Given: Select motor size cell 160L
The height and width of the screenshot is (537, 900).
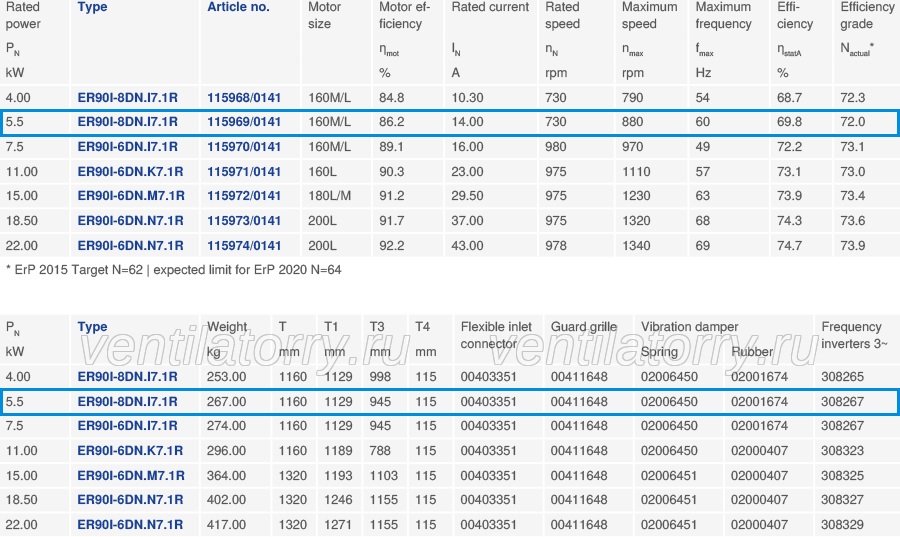Looking at the screenshot, I should pyautogui.click(x=323, y=172).
